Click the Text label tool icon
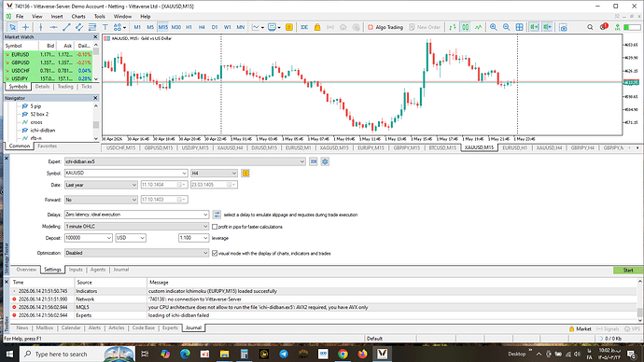This screenshot has width=644, height=362. tap(105, 27)
